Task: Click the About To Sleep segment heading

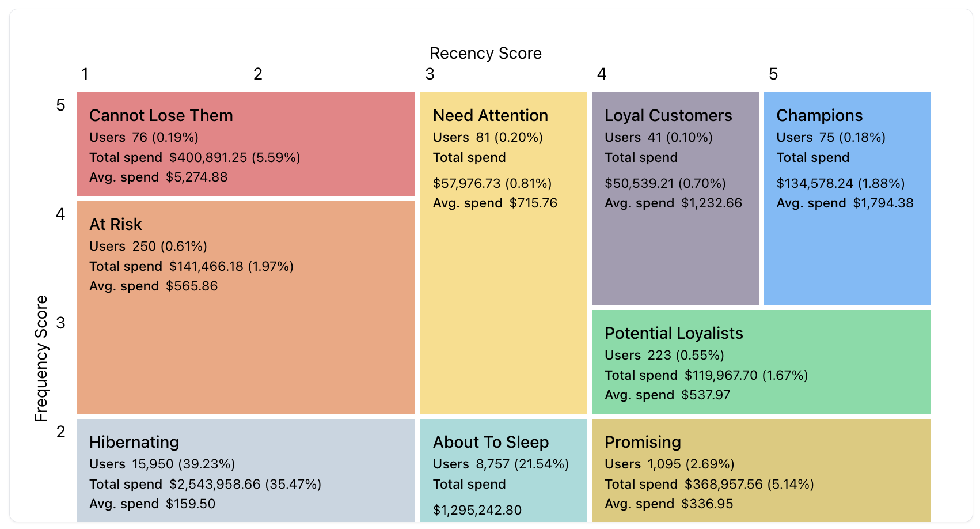Action: (491, 443)
